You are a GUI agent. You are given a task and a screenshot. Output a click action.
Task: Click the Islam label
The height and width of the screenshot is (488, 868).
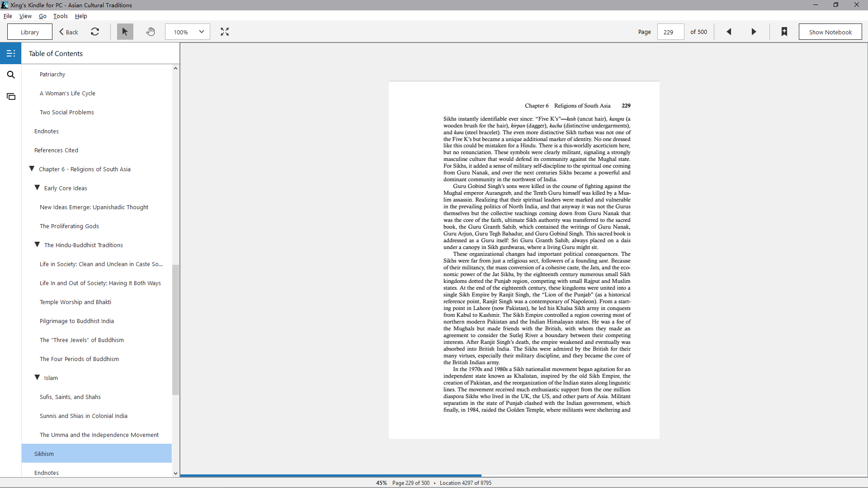click(x=51, y=378)
